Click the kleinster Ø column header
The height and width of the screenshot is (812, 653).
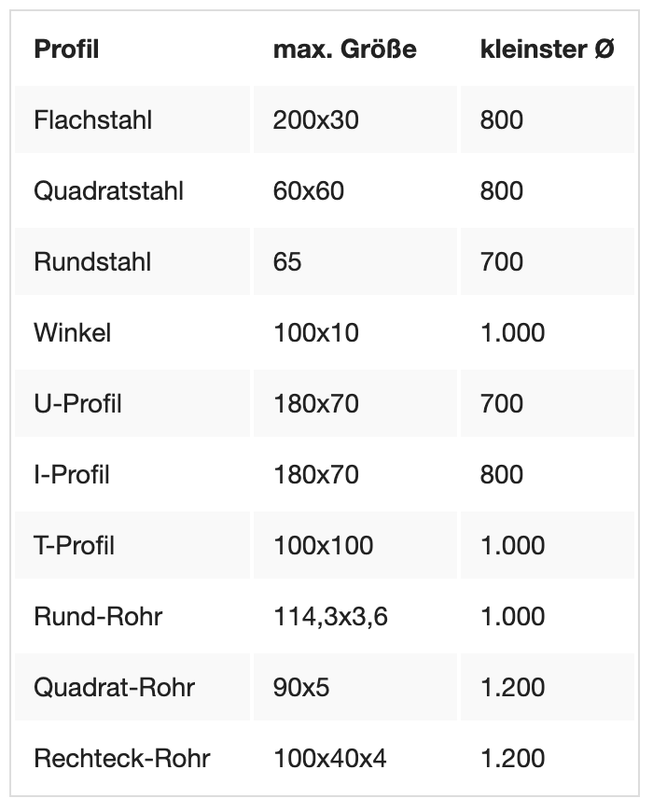click(x=547, y=49)
